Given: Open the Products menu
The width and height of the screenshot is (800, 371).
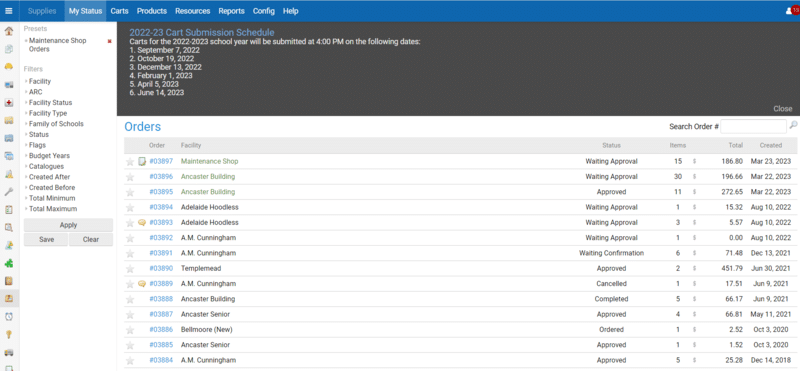Looking at the screenshot, I should coord(152,11).
